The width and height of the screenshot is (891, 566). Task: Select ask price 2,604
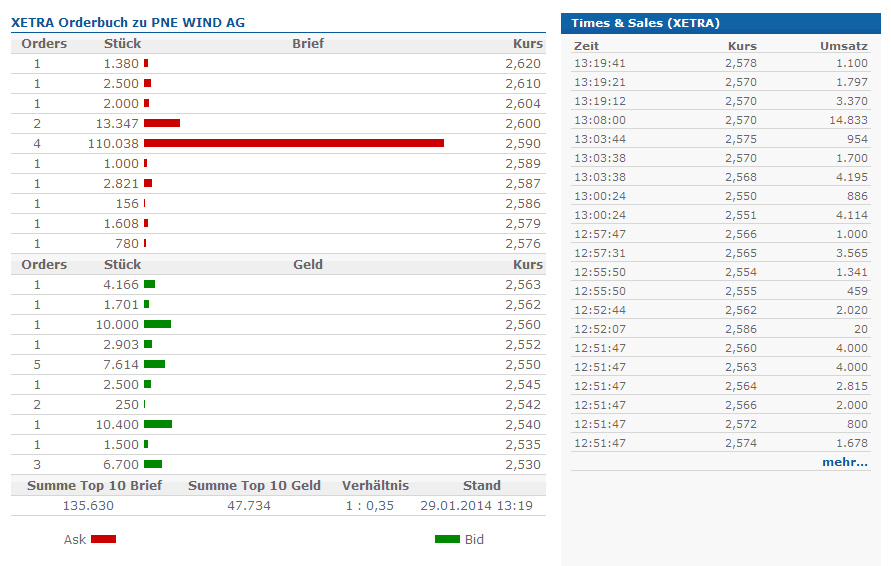523,103
